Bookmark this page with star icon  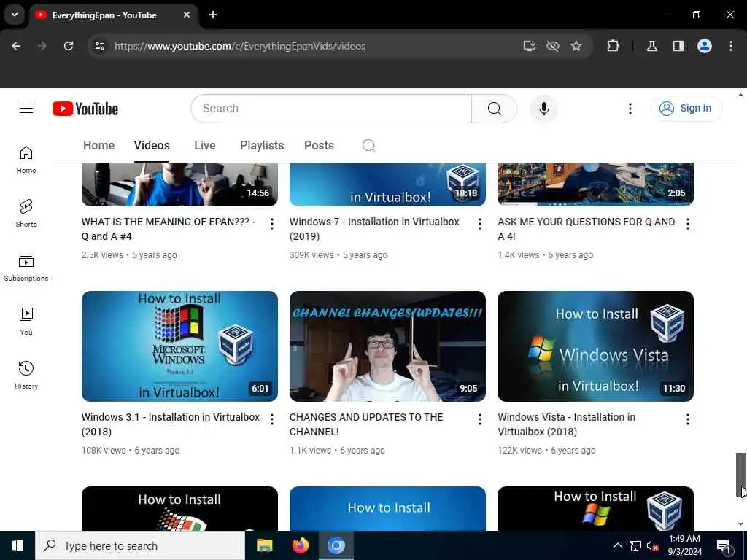(x=576, y=46)
